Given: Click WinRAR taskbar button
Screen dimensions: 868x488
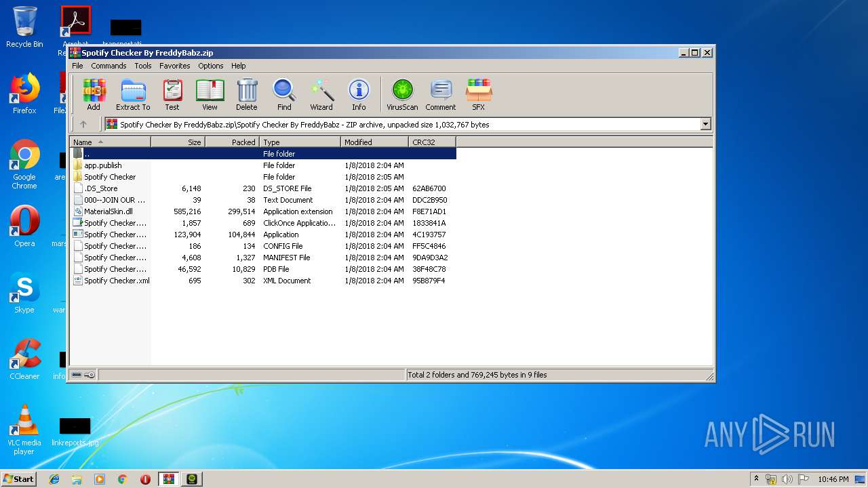Looking at the screenshot, I should [168, 479].
